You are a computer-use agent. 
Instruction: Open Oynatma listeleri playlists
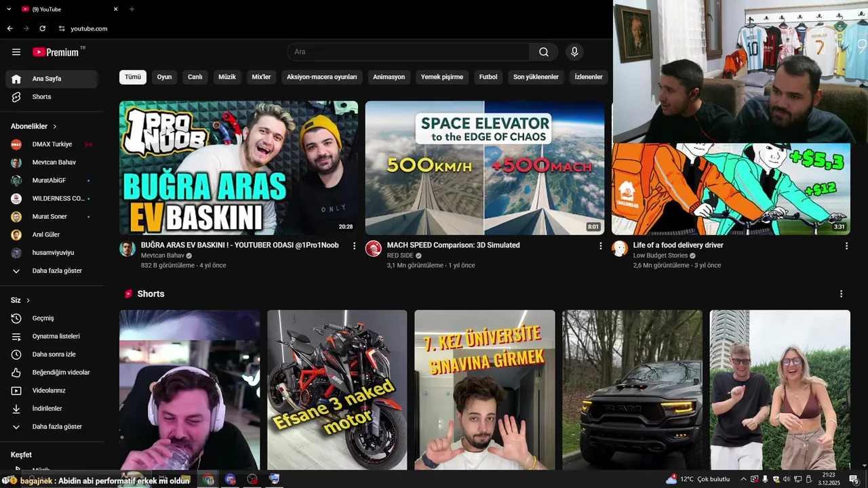point(52,336)
